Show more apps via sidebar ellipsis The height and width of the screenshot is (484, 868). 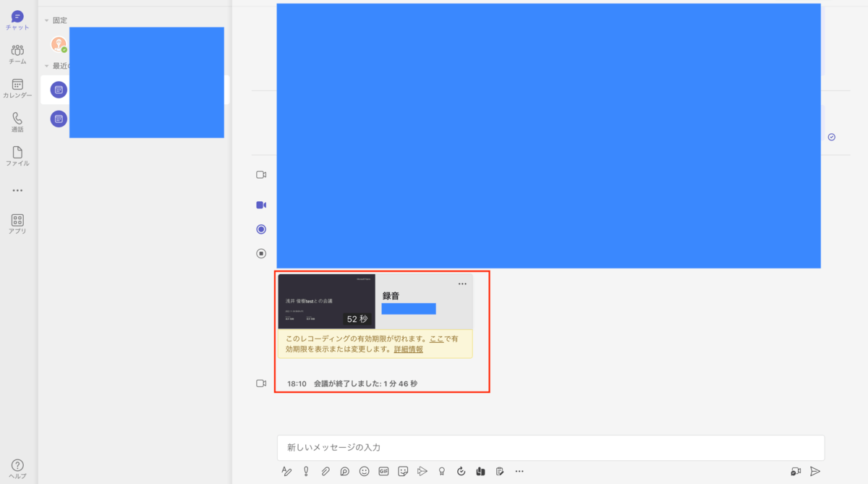click(17, 190)
